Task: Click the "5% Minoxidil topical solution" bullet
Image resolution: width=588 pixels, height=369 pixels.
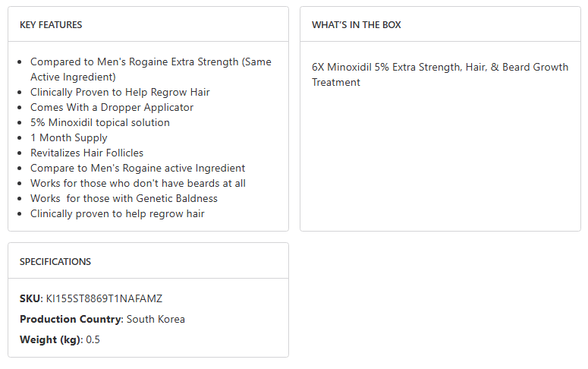Action: coord(99,122)
